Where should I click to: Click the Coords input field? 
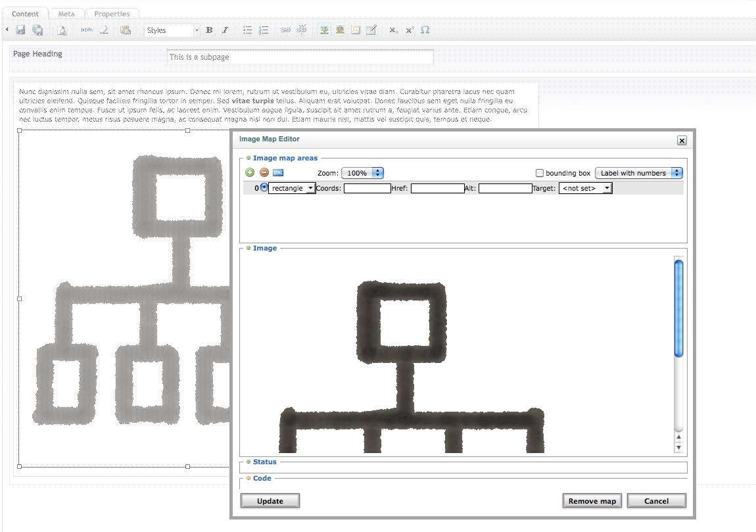click(x=367, y=188)
